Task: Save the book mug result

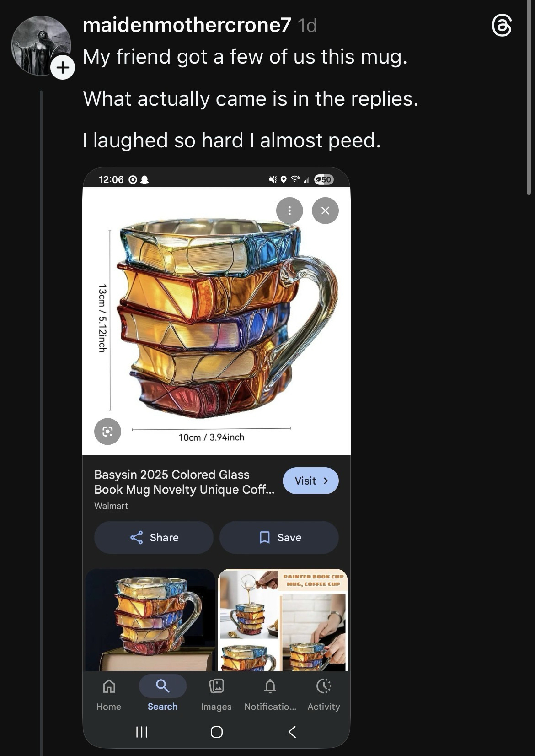Action: 279,537
